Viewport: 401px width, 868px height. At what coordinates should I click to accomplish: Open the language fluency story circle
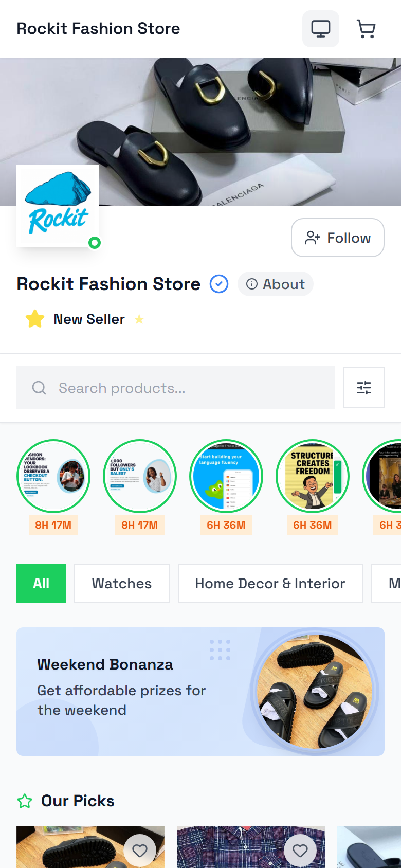pyautogui.click(x=226, y=476)
